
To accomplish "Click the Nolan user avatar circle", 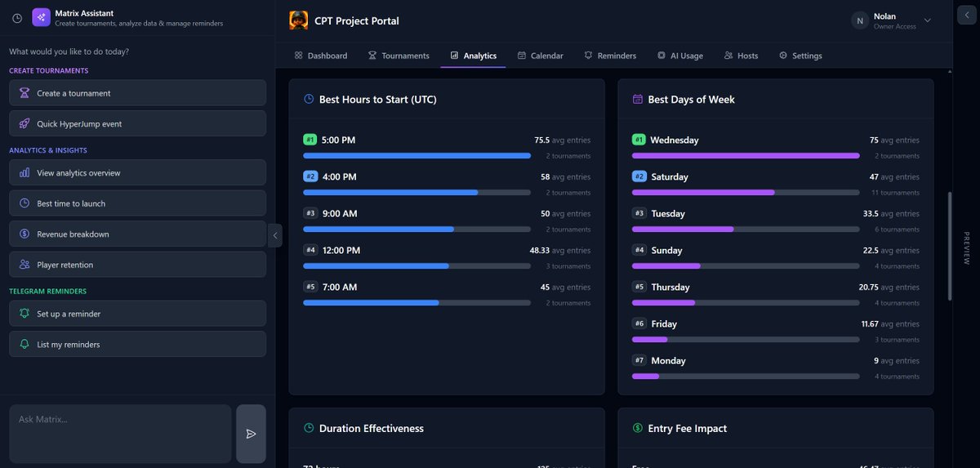I will pyautogui.click(x=860, y=20).
